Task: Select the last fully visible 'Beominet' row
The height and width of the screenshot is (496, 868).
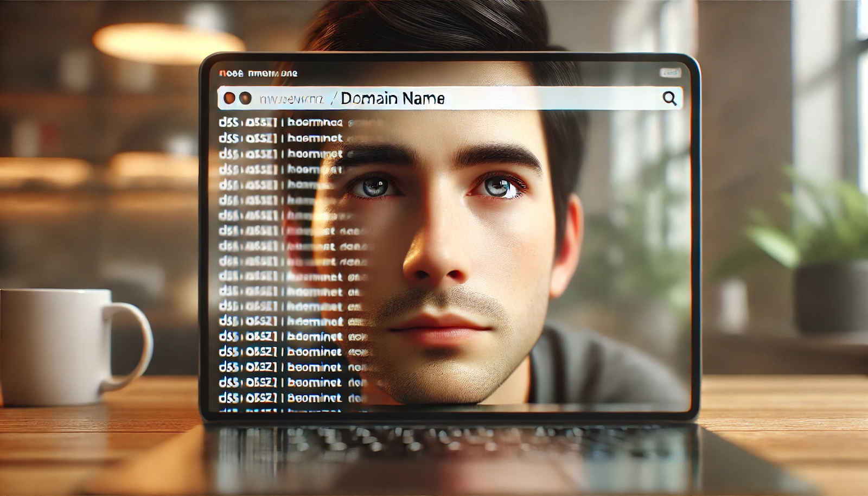Action: [315, 398]
